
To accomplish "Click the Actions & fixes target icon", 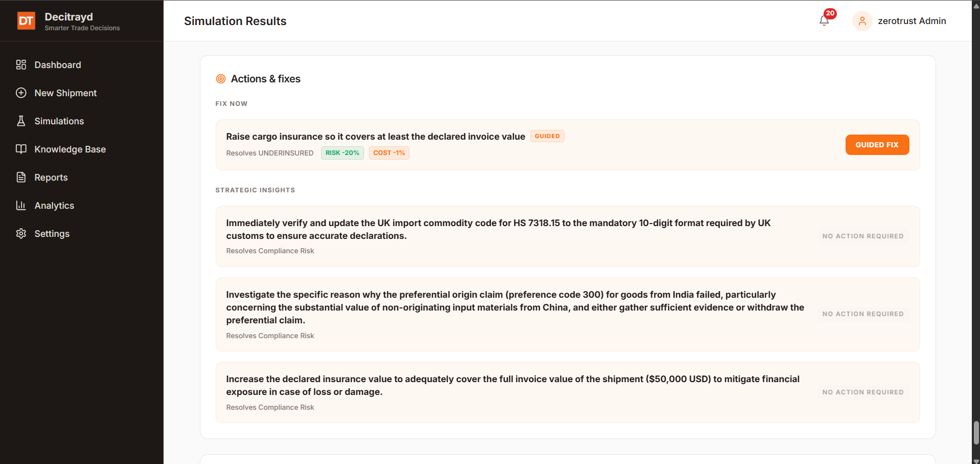I will (x=221, y=79).
